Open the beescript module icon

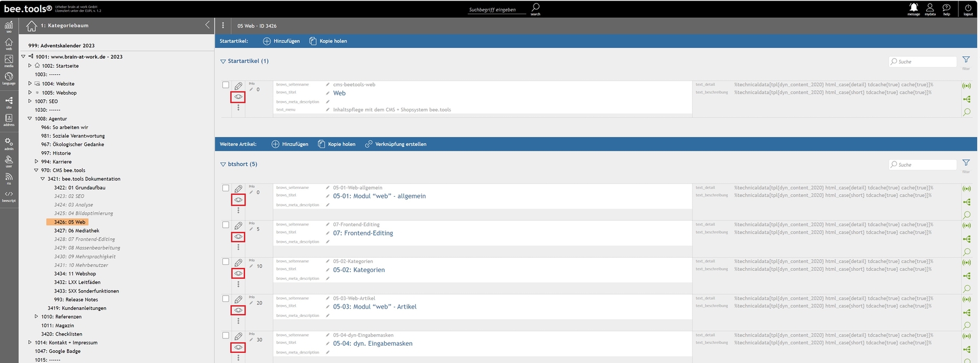coord(9,196)
